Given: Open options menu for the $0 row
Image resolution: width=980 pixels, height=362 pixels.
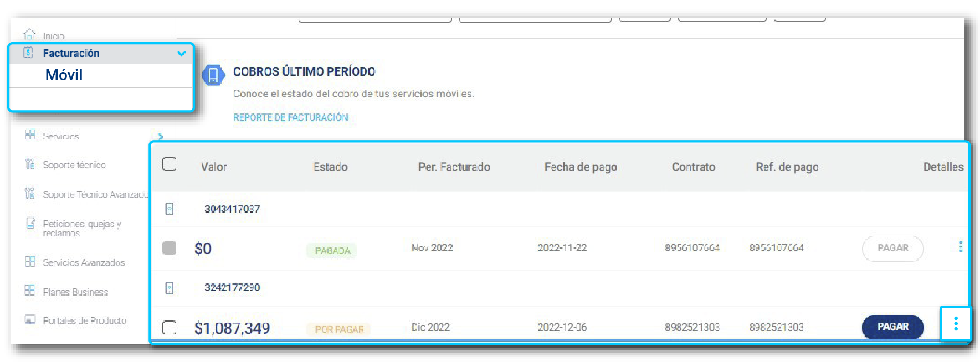Looking at the screenshot, I should tap(960, 247).
